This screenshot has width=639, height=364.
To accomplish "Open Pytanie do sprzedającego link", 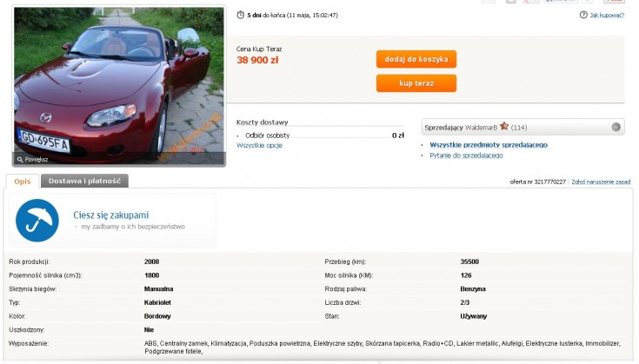I will click(x=466, y=156).
